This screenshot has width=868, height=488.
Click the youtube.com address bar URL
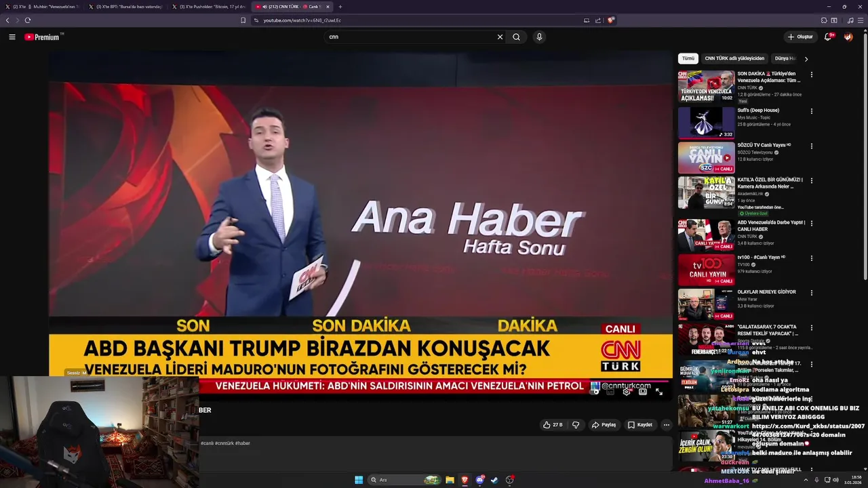click(x=302, y=20)
